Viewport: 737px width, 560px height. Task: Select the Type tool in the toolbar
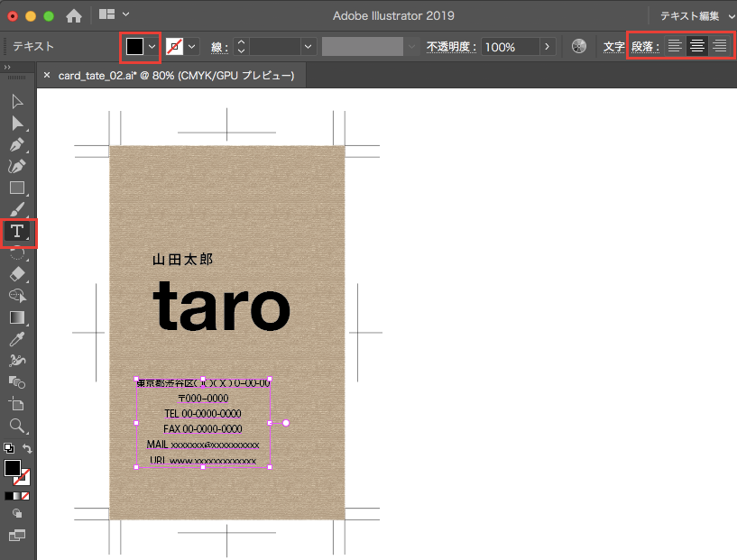tap(16, 232)
